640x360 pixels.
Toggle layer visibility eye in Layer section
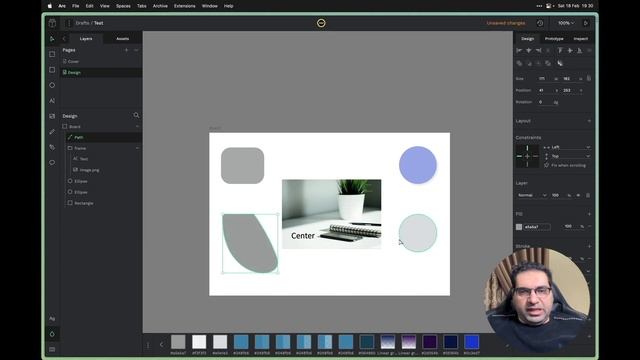[578, 195]
